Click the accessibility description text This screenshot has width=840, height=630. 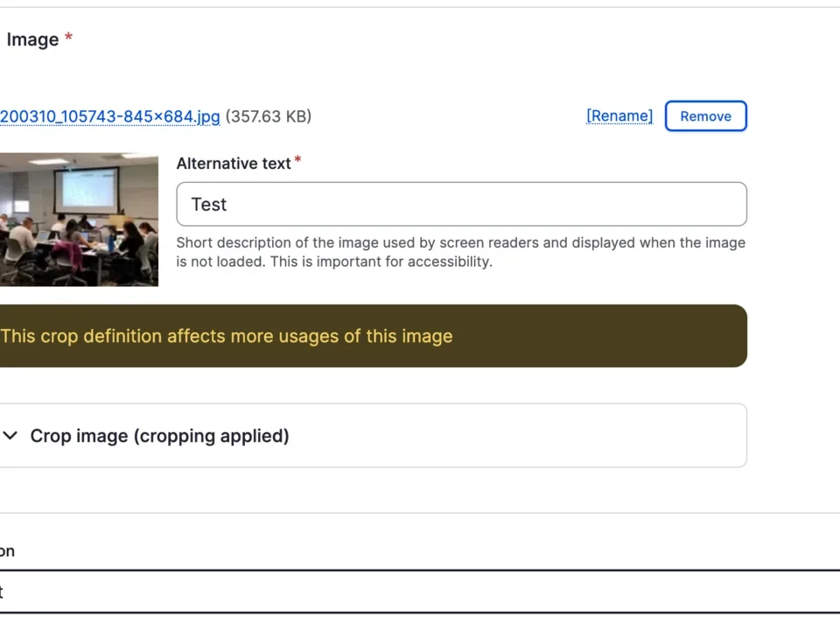(460, 252)
